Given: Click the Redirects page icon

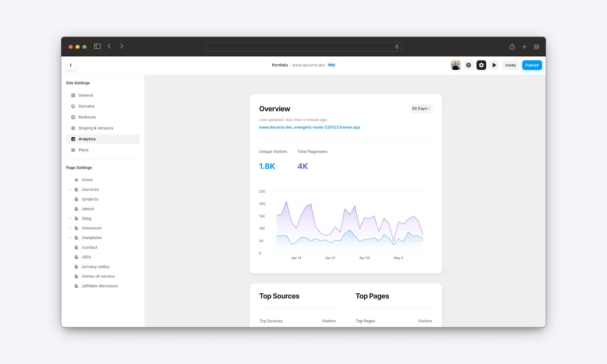Looking at the screenshot, I should pyautogui.click(x=73, y=117).
